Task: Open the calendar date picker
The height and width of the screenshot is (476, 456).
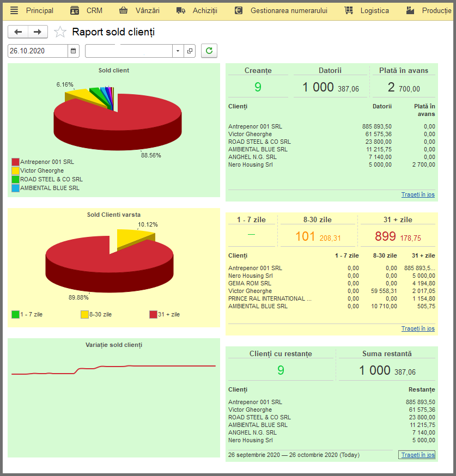Action: (73, 51)
